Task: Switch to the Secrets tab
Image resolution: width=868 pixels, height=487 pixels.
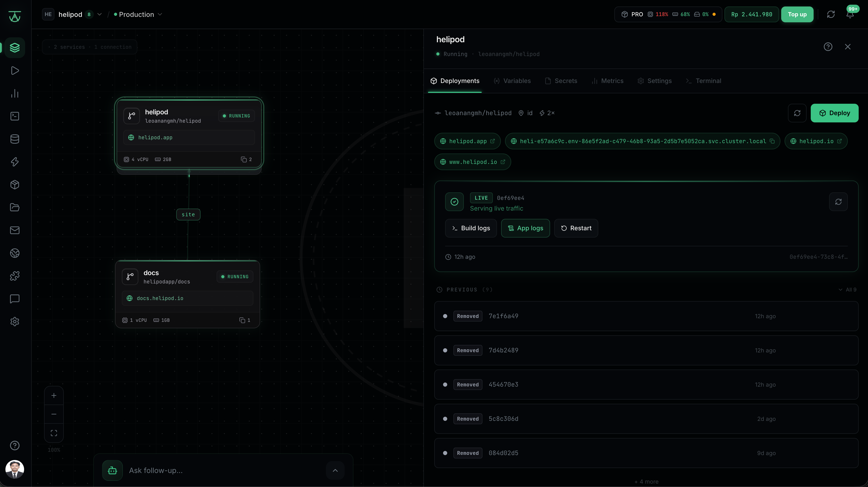Action: pos(561,81)
